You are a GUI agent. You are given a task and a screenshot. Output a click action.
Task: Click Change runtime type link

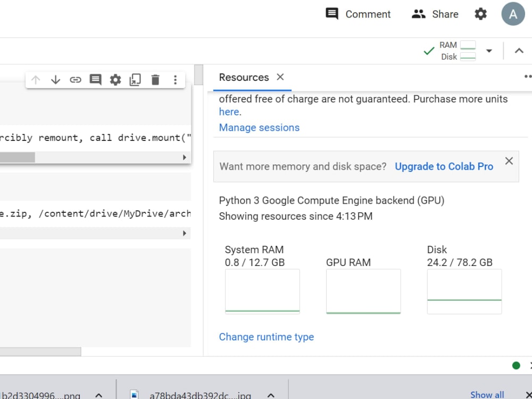click(267, 337)
